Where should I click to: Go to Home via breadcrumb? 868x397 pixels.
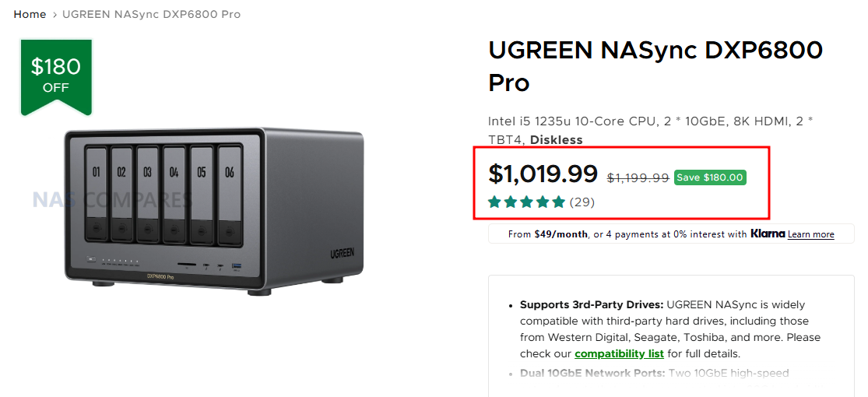(30, 15)
